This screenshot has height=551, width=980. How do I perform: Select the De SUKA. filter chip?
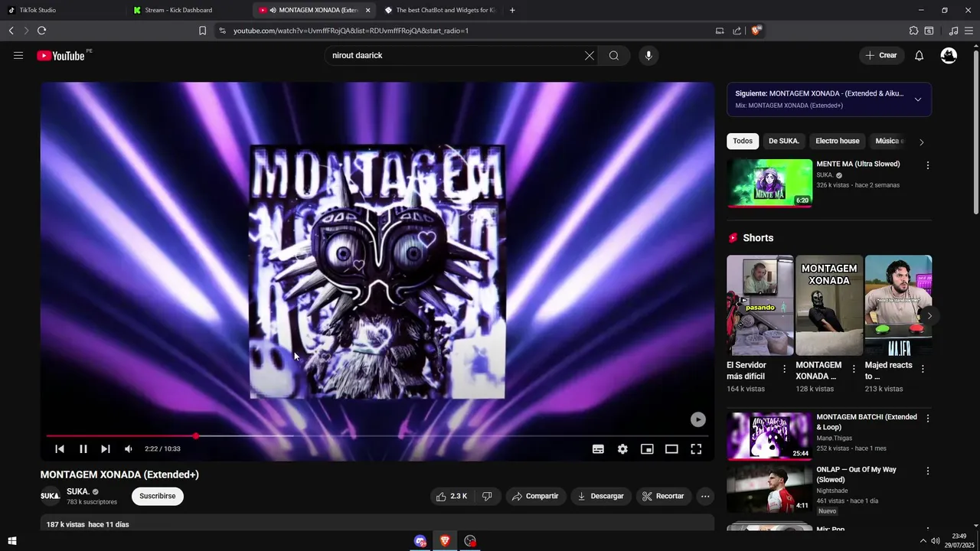tap(783, 141)
